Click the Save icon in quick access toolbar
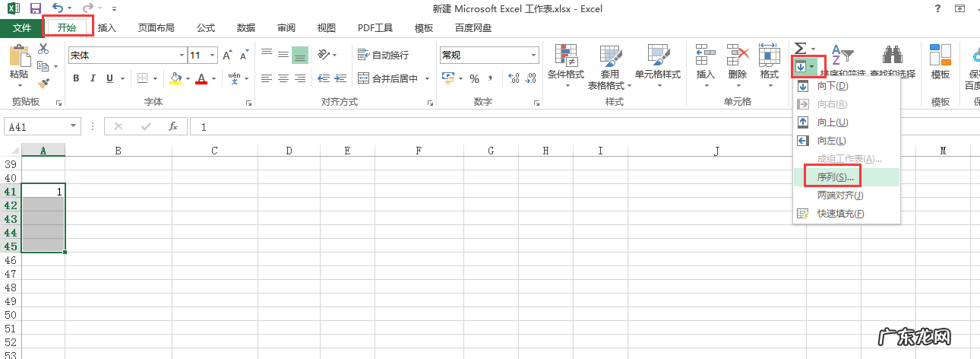 36,9
